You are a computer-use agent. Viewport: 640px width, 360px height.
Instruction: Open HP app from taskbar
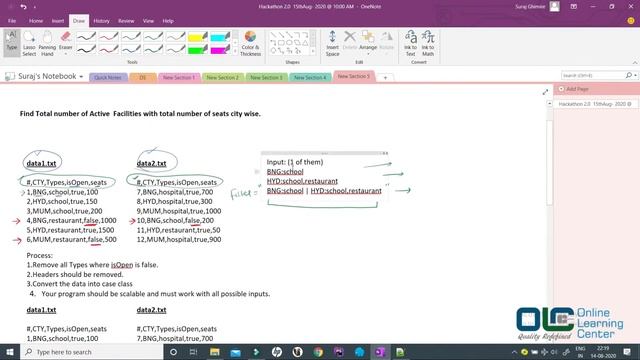pyautogui.click(x=277, y=352)
